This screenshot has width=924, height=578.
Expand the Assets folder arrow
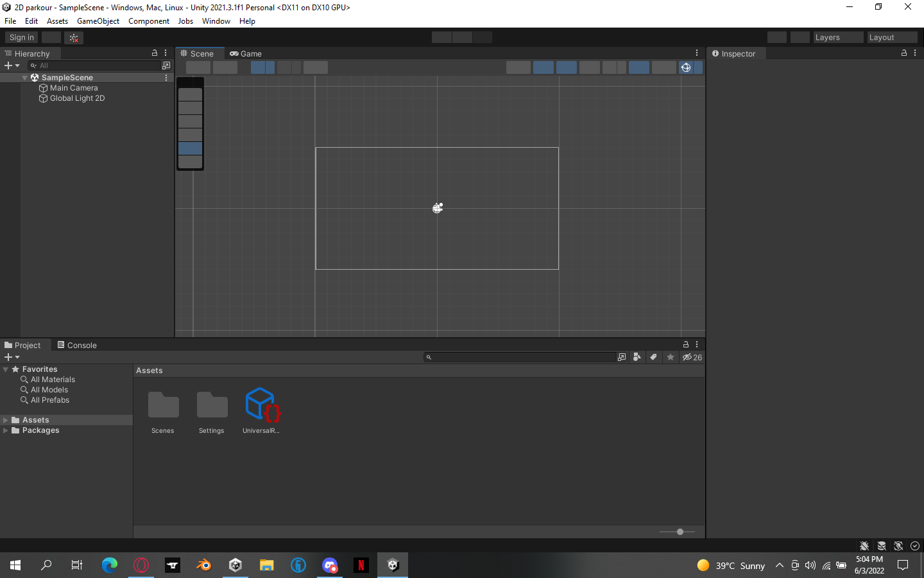point(6,420)
